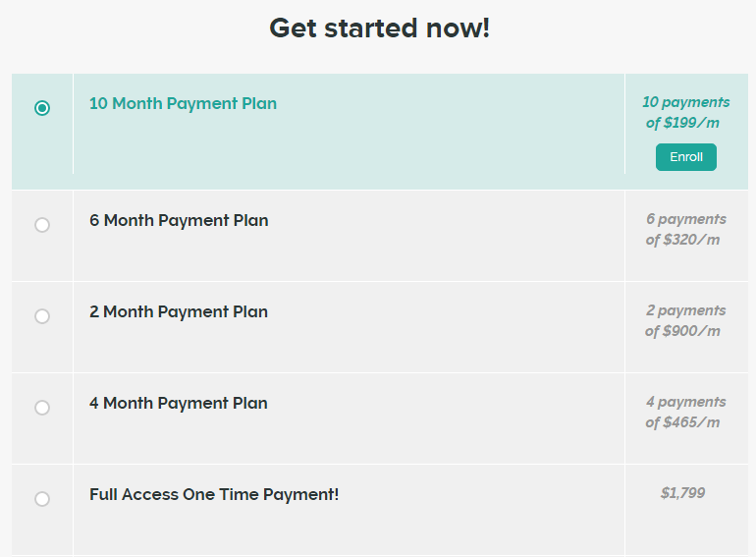Click the "6 payments of $320/m" price
The height and width of the screenshot is (557, 756).
coord(685,230)
